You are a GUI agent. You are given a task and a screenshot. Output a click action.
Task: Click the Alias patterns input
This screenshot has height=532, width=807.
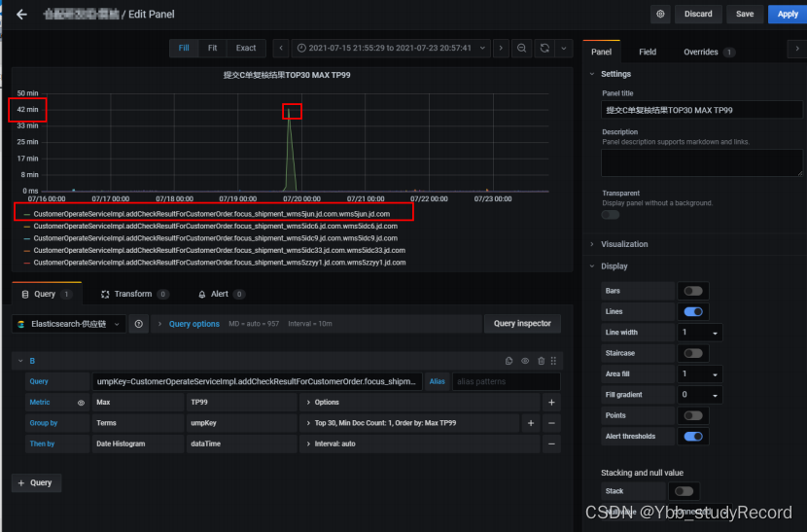tap(506, 381)
